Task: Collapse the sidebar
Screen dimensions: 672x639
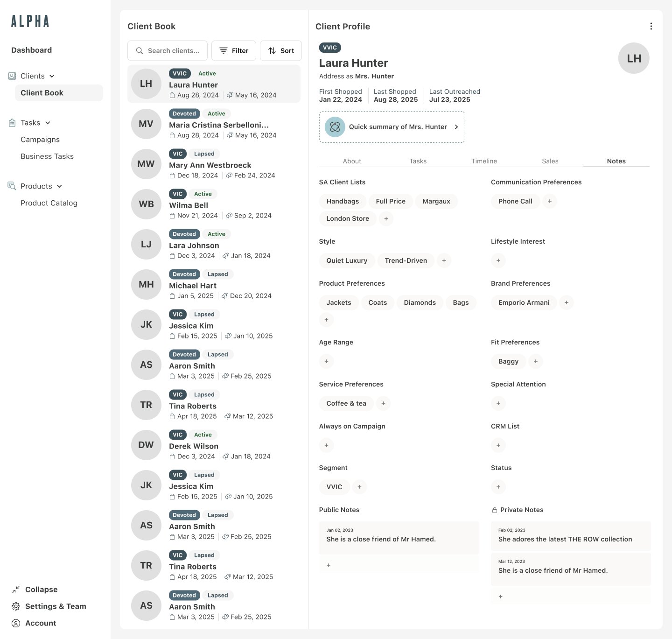Action: pos(35,590)
